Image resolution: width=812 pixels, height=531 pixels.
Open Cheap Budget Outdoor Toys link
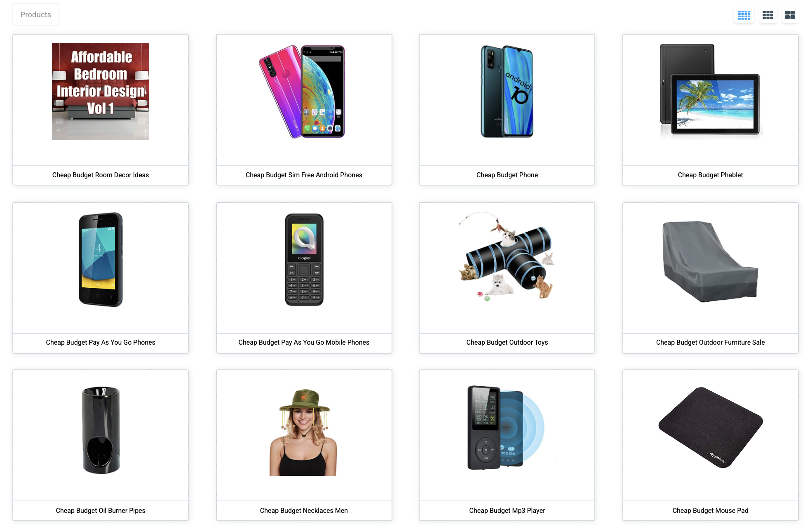click(507, 342)
